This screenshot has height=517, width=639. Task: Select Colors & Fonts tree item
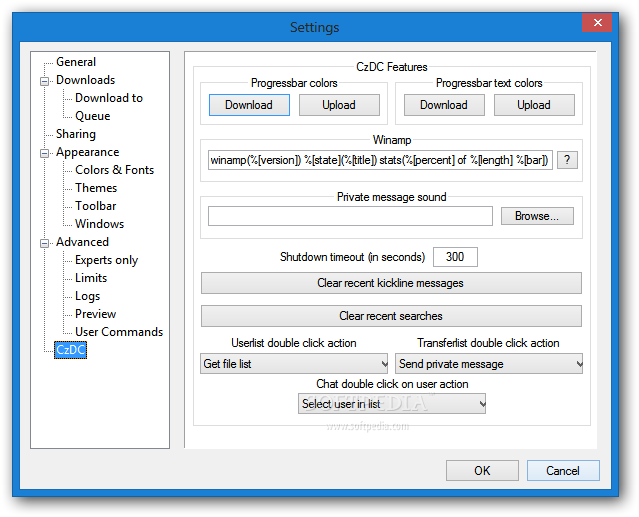115,170
